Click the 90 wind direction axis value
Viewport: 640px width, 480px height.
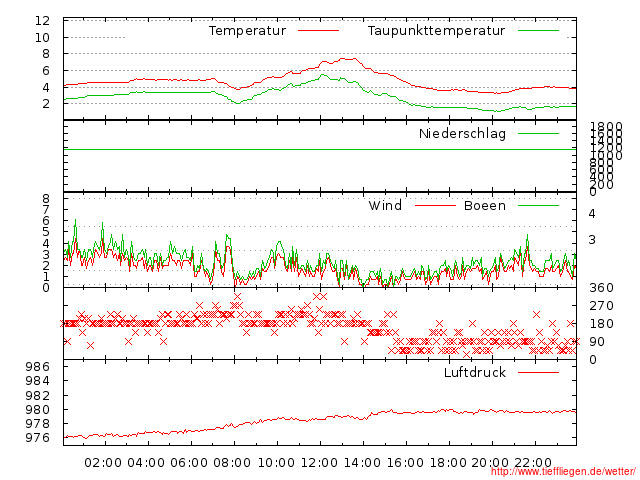(x=597, y=342)
